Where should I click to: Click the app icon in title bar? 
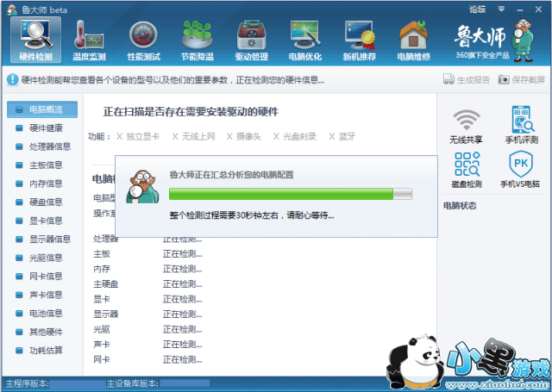coord(12,9)
